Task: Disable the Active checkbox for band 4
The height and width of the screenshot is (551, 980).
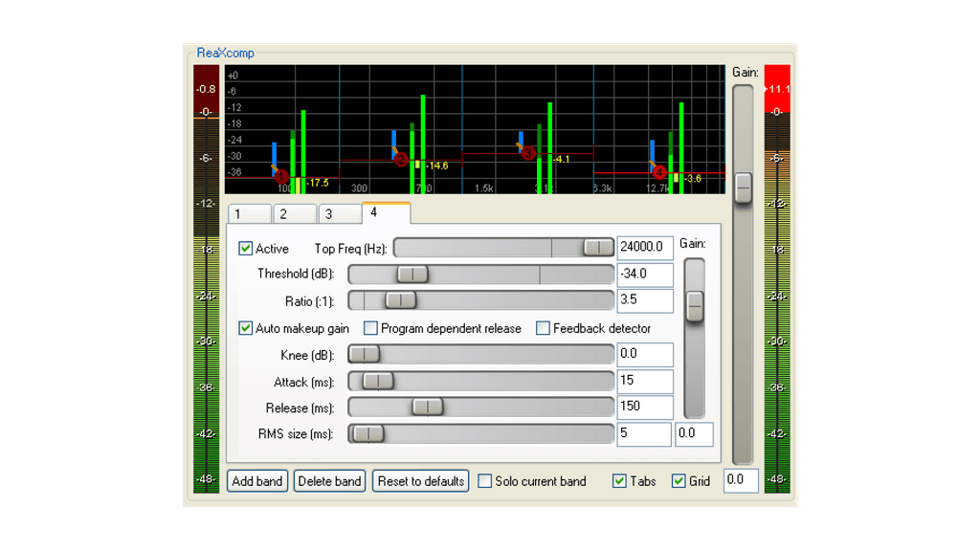Action: (246, 249)
